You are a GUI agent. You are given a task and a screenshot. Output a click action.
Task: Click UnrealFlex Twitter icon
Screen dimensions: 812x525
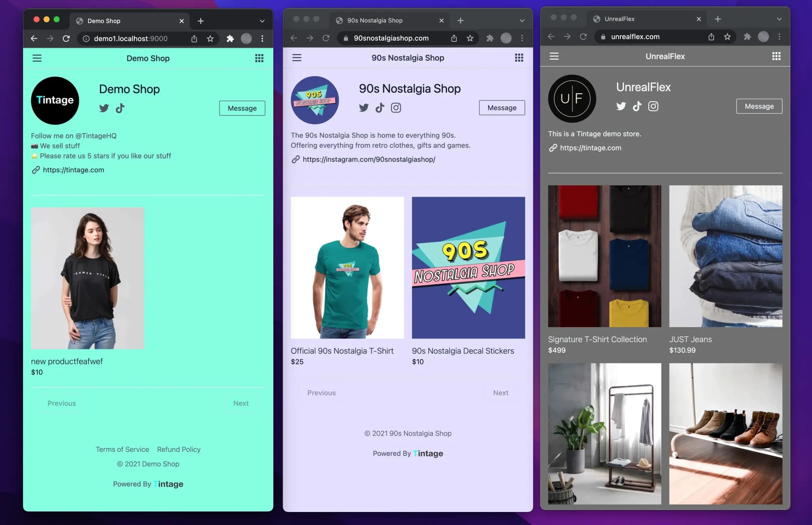[x=621, y=106]
